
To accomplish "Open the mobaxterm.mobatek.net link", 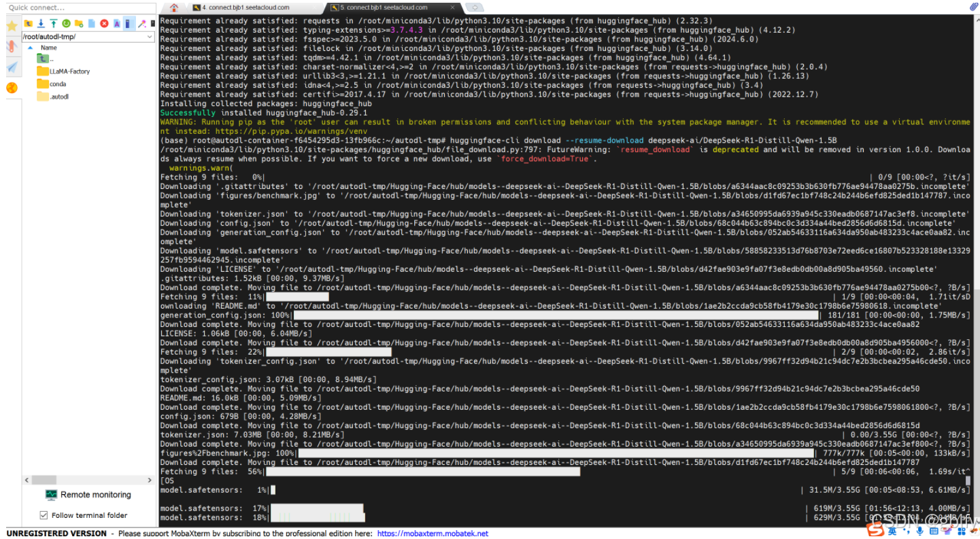I will pos(433,534).
